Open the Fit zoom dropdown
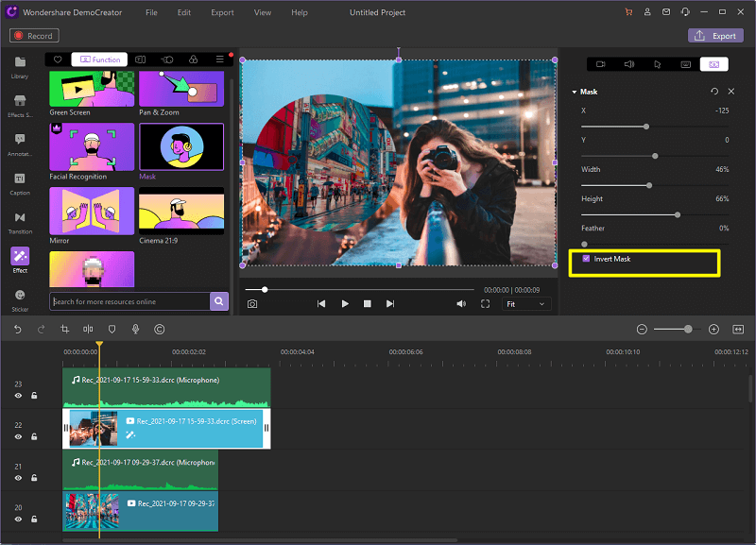The image size is (756, 545). pos(526,304)
